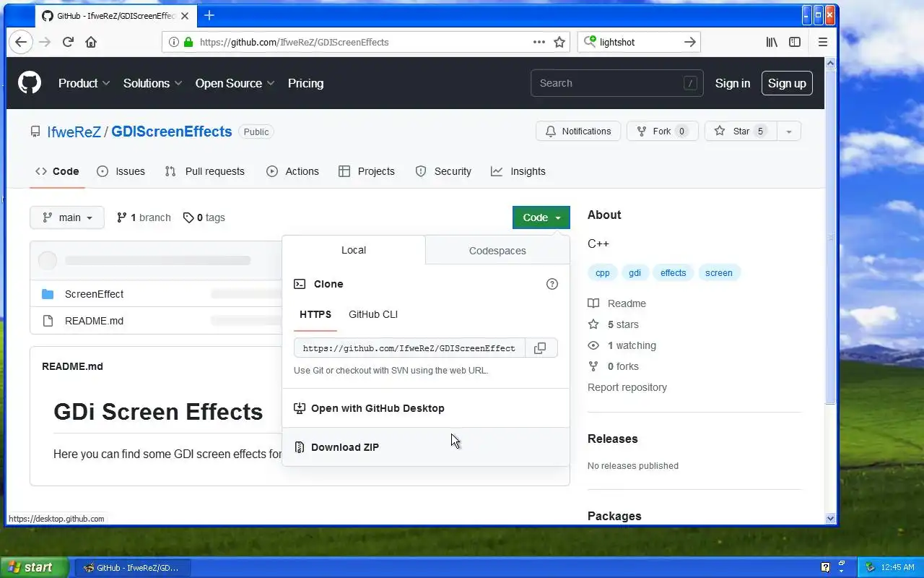Click the Notifications button
The image size is (924, 578).
(578, 131)
